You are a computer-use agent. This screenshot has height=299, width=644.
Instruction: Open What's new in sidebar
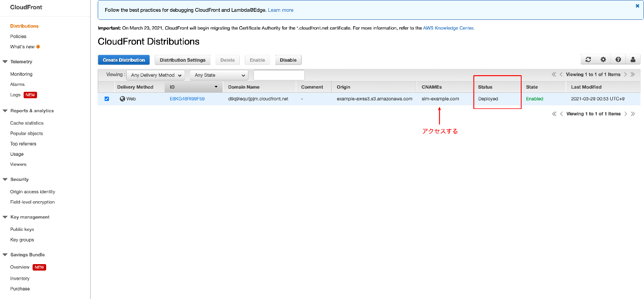click(x=22, y=47)
